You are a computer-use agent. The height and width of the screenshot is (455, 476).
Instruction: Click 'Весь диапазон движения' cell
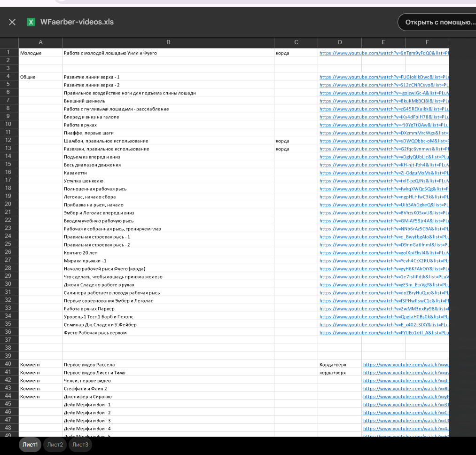pyautogui.click(x=168, y=165)
